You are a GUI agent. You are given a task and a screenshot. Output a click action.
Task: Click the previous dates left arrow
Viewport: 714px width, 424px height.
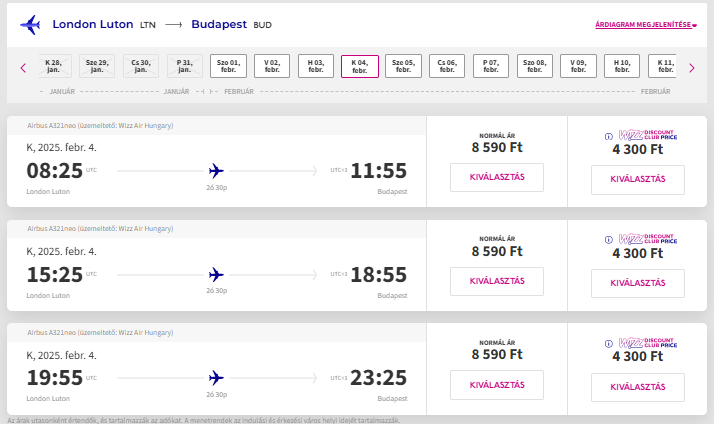coord(23,68)
